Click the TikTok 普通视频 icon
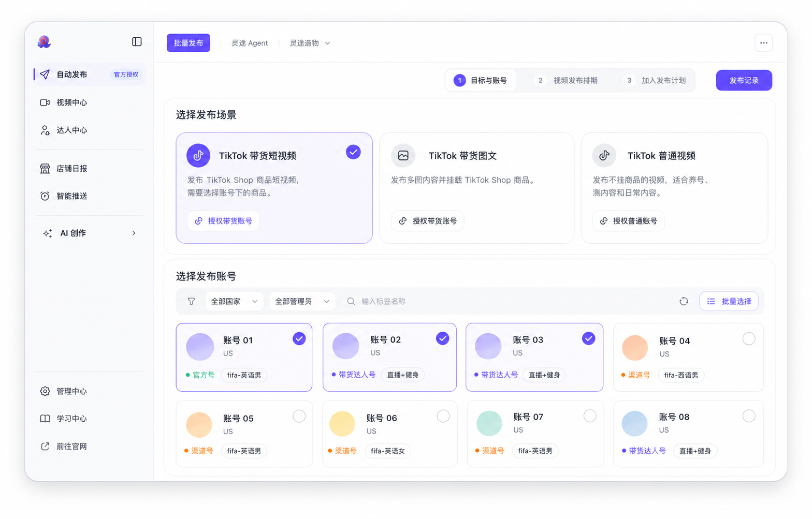The image size is (812, 519). click(x=604, y=155)
